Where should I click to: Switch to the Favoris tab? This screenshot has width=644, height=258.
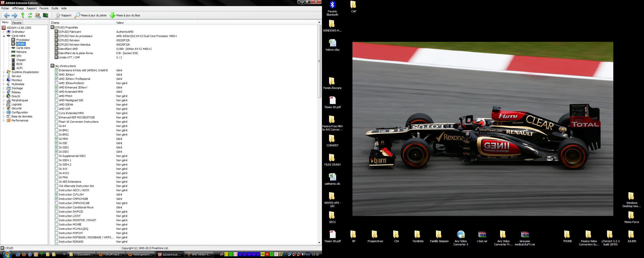tap(17, 23)
